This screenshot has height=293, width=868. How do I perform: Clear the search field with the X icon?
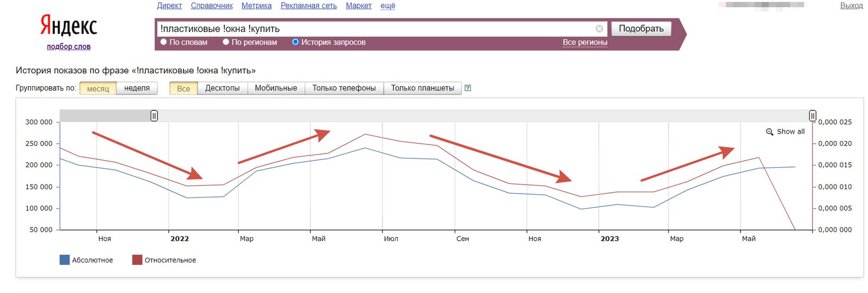pos(599,29)
